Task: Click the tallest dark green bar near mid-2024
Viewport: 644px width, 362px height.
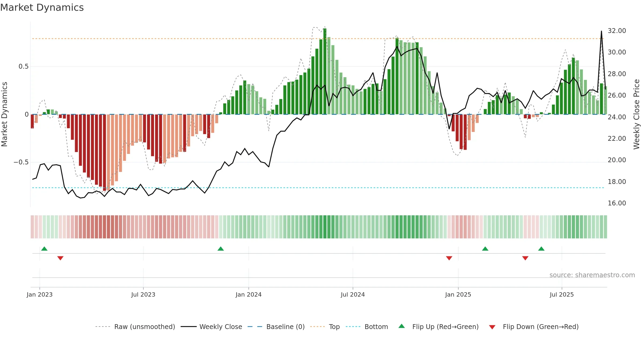Action: pos(325,71)
